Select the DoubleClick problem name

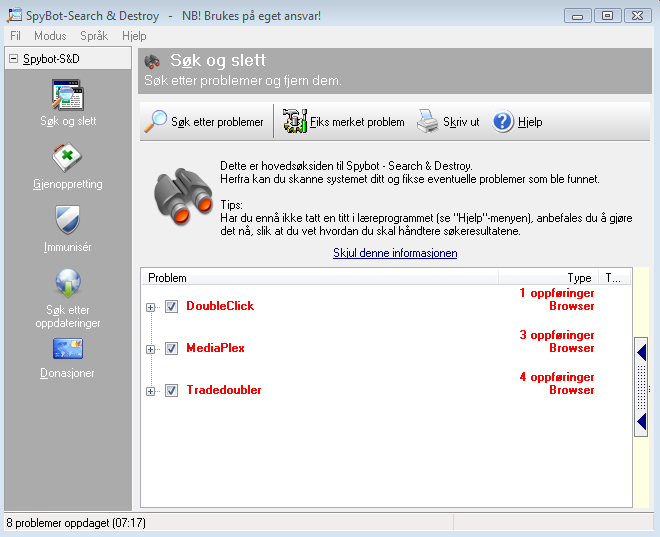[220, 306]
